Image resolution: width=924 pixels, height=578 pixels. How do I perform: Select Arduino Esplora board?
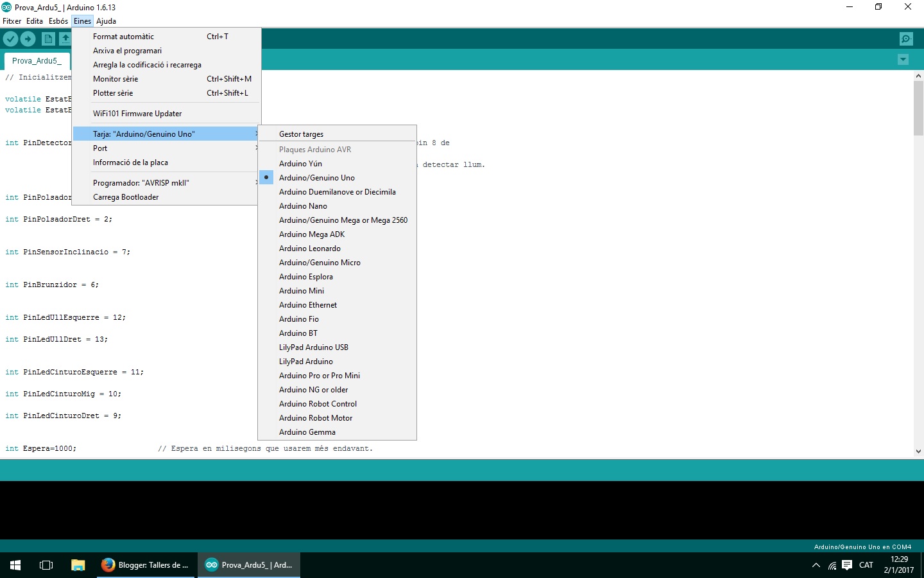338,277
